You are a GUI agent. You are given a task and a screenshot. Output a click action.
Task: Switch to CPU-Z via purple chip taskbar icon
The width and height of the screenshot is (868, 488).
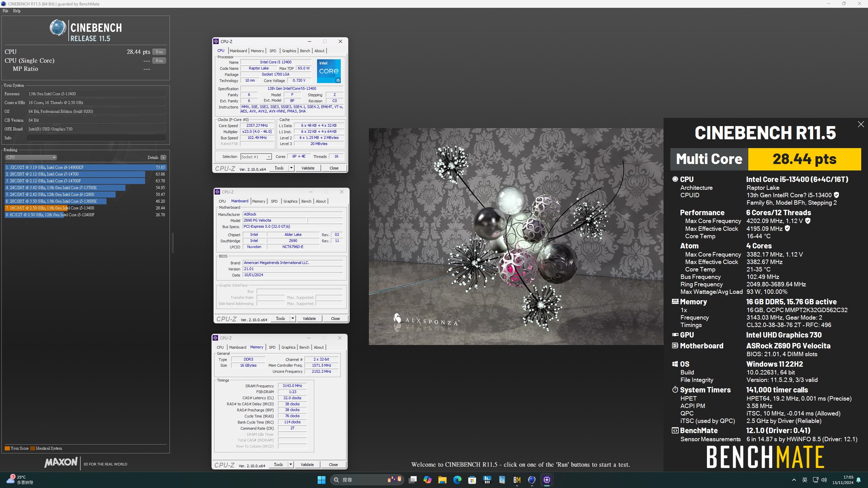(x=547, y=480)
